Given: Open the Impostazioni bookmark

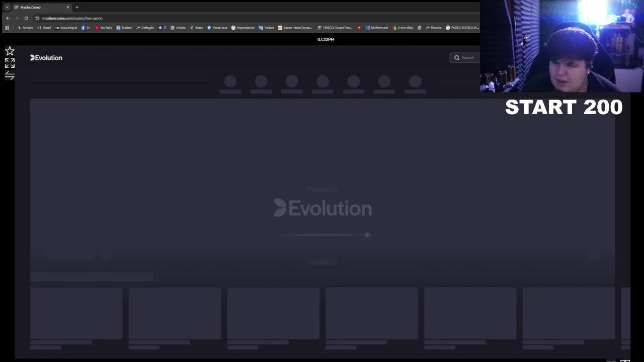Looking at the screenshot, I should [x=243, y=28].
